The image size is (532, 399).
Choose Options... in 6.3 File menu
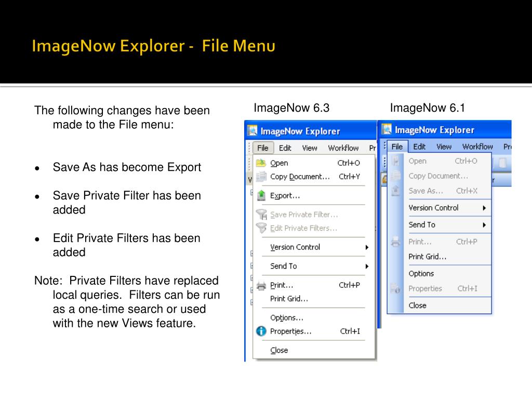point(314,317)
